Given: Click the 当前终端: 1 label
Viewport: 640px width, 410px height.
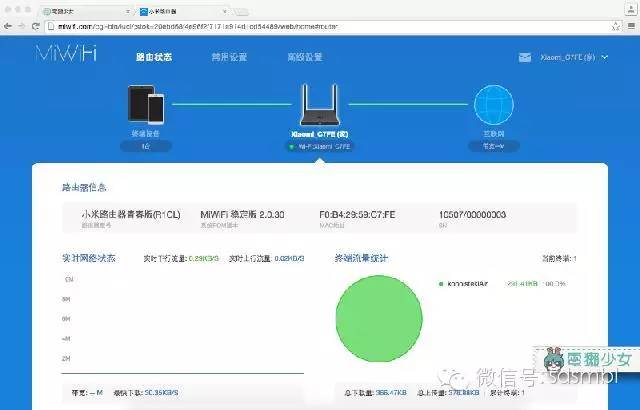Looking at the screenshot, I should pos(559,259).
